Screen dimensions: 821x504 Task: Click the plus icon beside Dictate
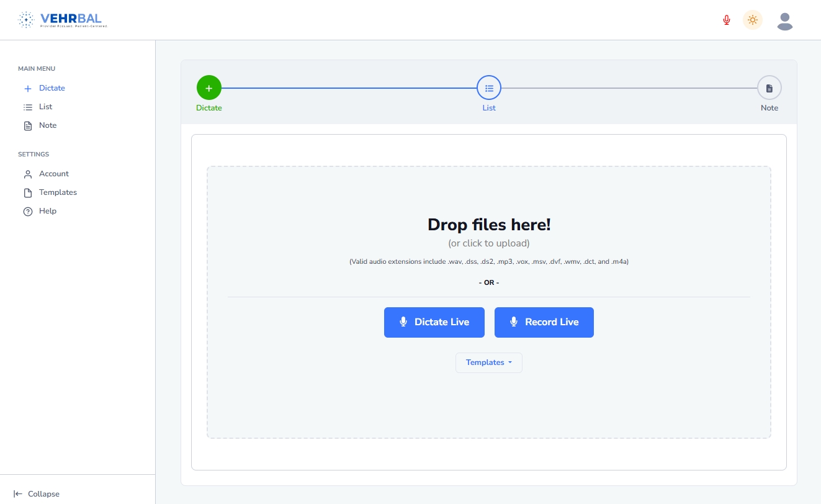coord(27,89)
